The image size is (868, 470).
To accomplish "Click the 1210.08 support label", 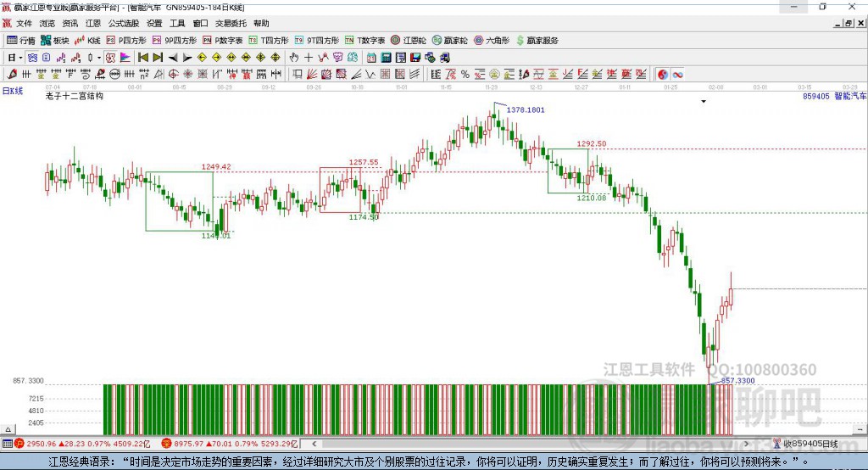I will [x=591, y=198].
